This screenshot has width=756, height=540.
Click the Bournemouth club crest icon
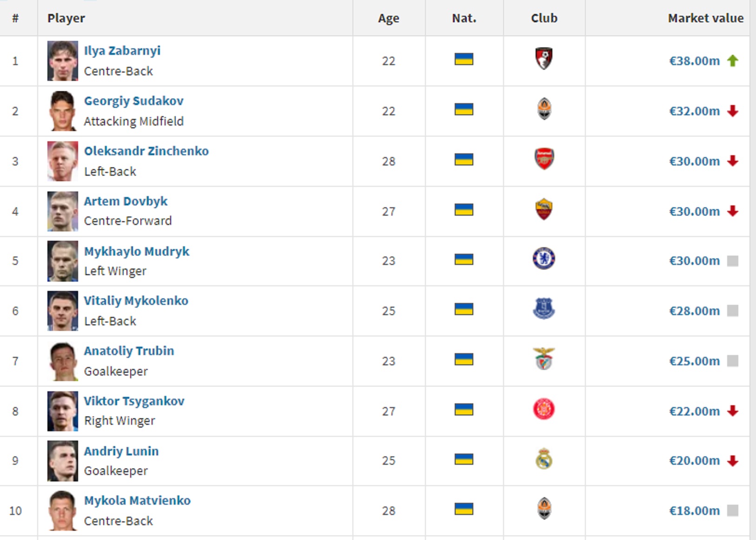544,59
